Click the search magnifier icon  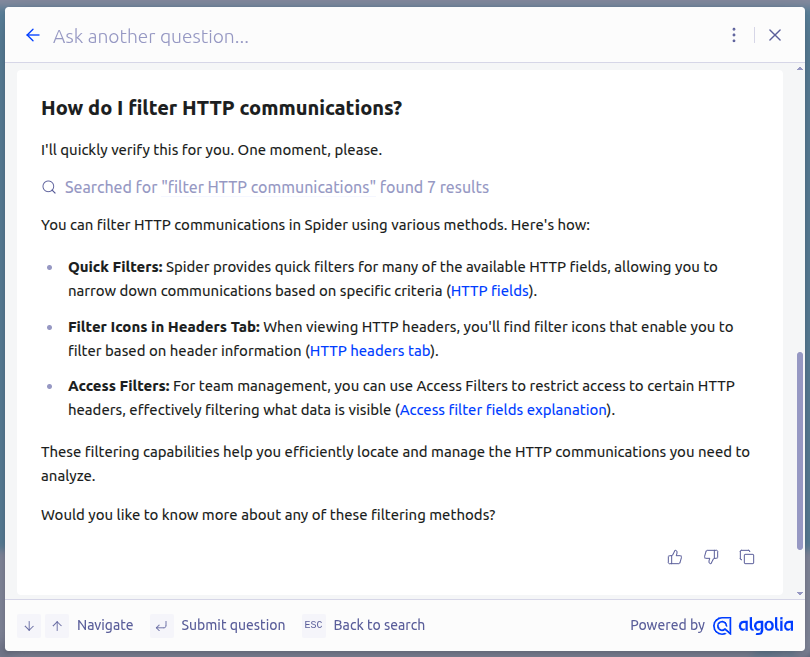49,188
